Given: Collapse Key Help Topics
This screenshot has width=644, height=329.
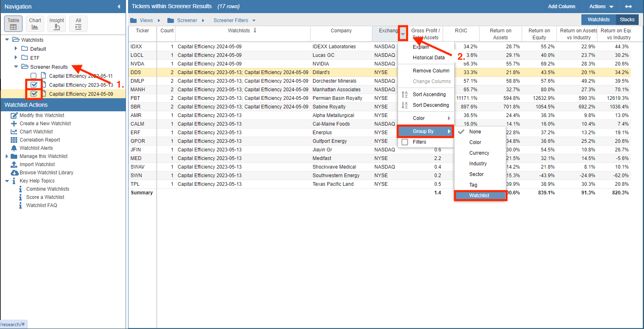Looking at the screenshot, I should [7, 181].
